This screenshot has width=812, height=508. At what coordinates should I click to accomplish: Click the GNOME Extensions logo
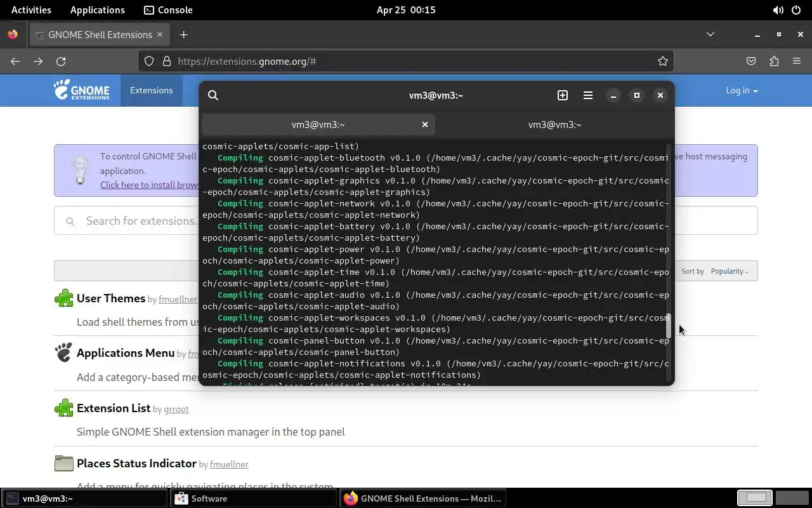(x=82, y=90)
